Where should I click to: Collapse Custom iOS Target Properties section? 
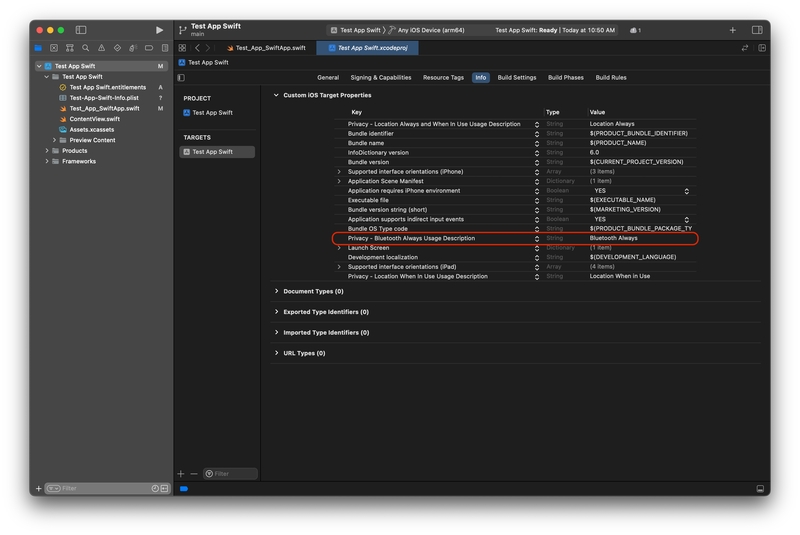click(277, 95)
